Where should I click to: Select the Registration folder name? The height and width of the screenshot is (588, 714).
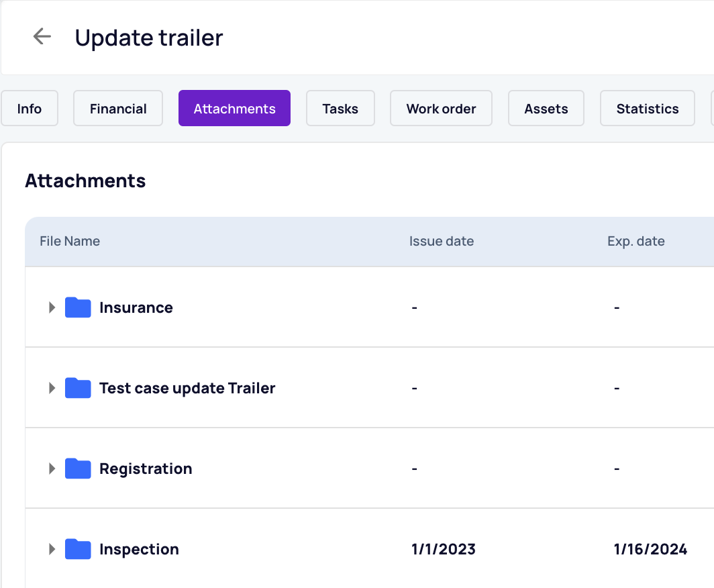coord(146,469)
